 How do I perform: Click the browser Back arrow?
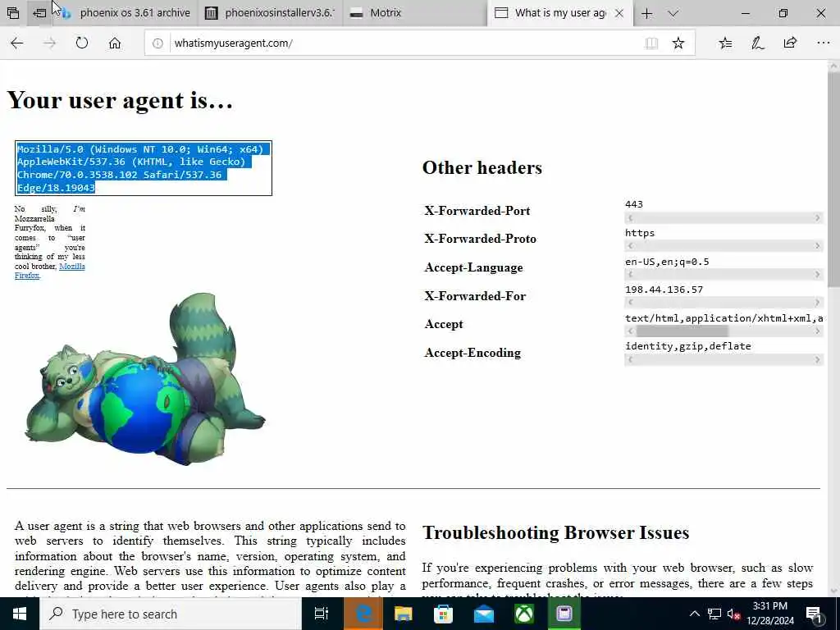click(x=17, y=43)
